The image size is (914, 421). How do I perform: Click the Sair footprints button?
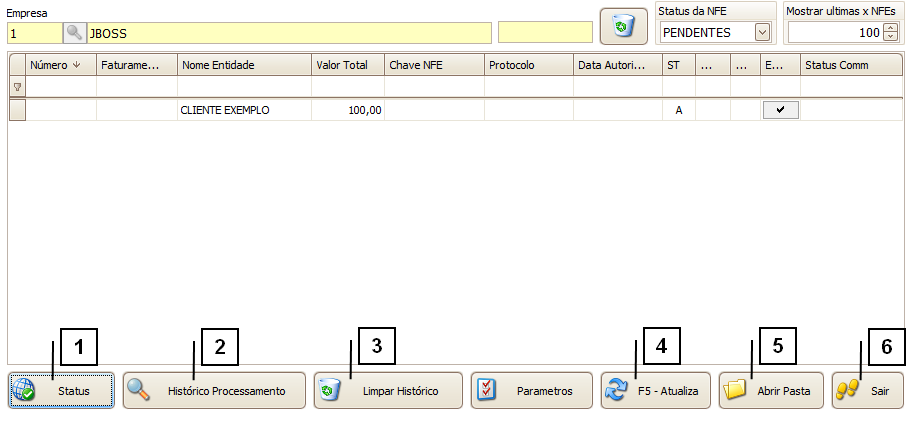pos(867,391)
